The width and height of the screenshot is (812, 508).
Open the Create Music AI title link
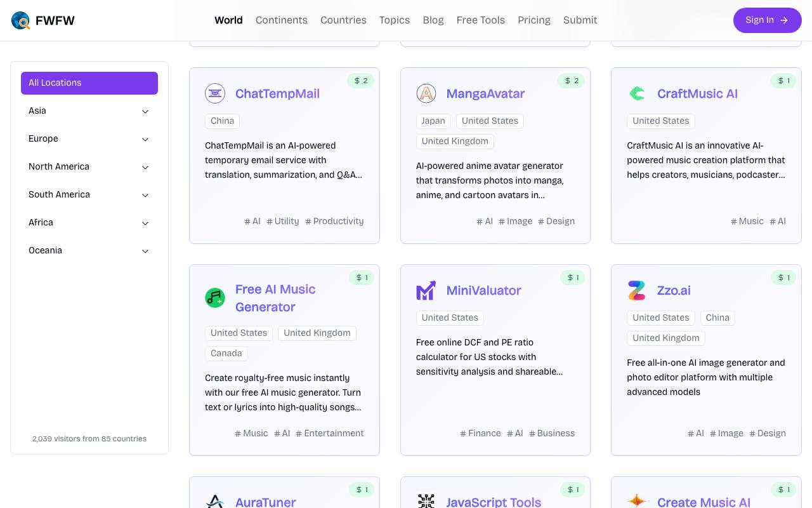(704, 502)
